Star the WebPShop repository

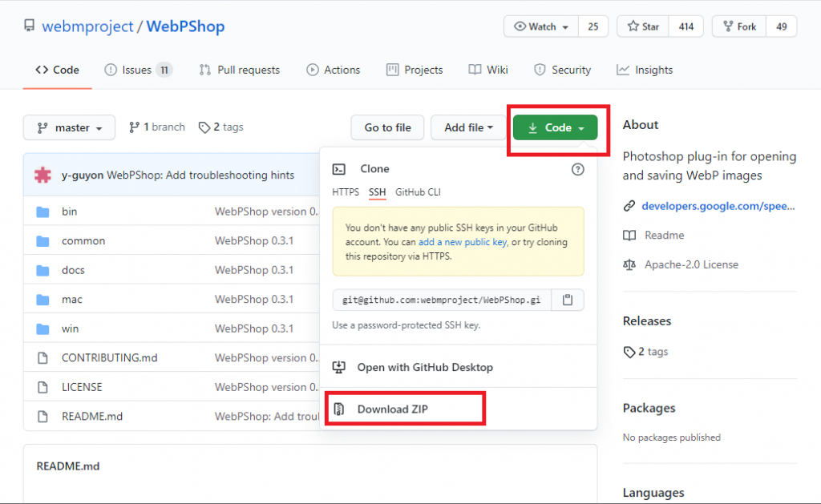[x=643, y=26]
